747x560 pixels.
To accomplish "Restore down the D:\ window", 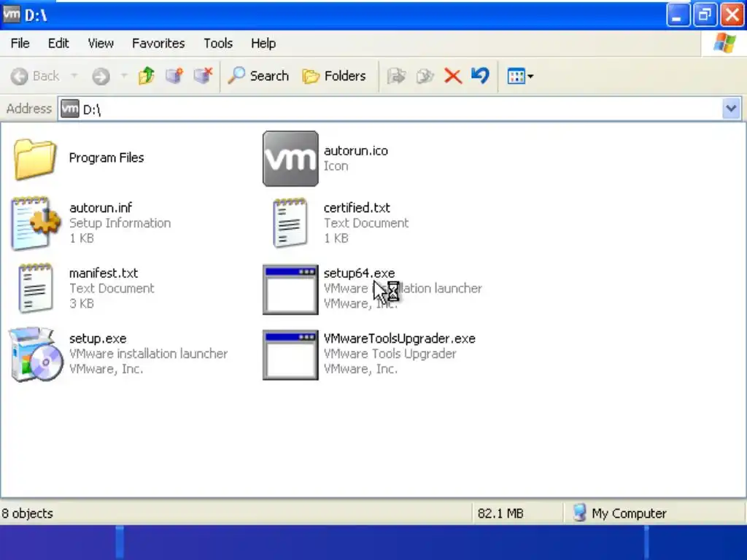I will (x=705, y=15).
